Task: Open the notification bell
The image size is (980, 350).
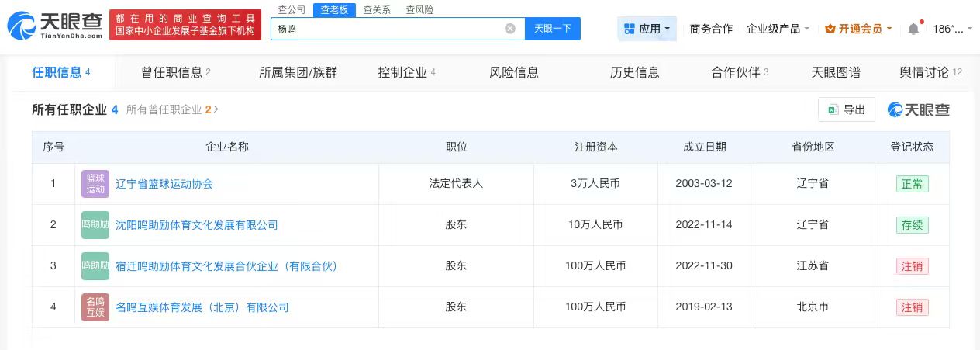Action: pos(913,29)
